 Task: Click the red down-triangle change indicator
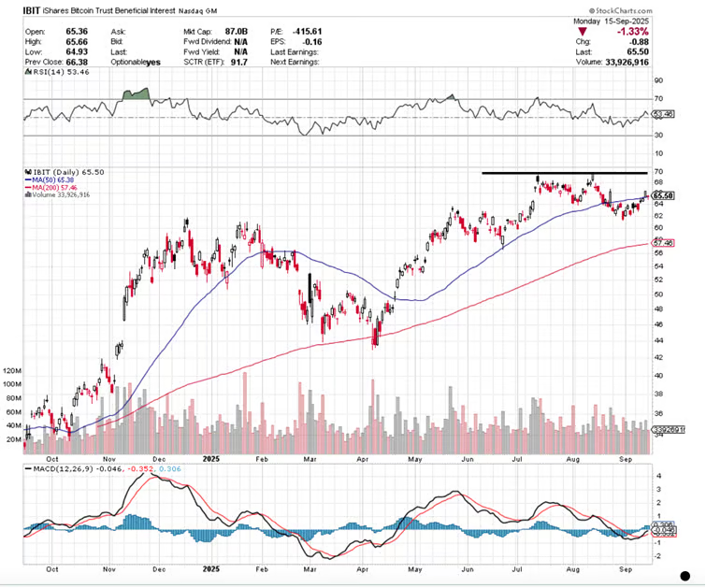583,32
